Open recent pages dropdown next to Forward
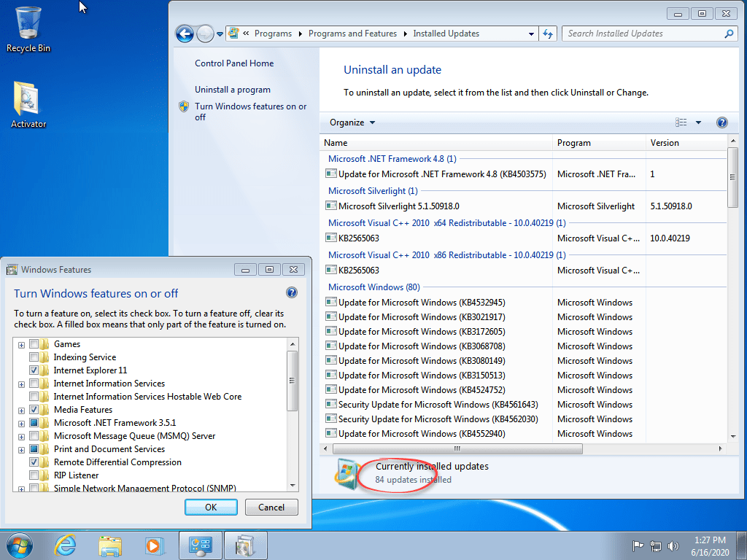 point(220,34)
